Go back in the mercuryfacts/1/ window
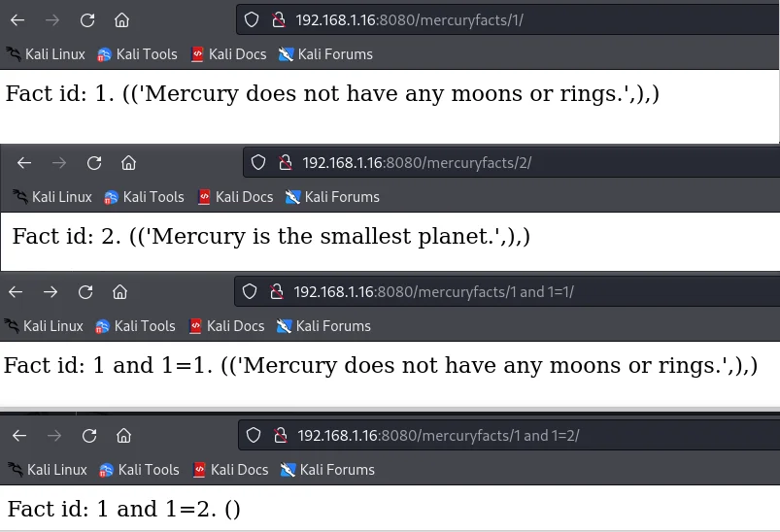The height and width of the screenshot is (532, 780). pos(17,19)
